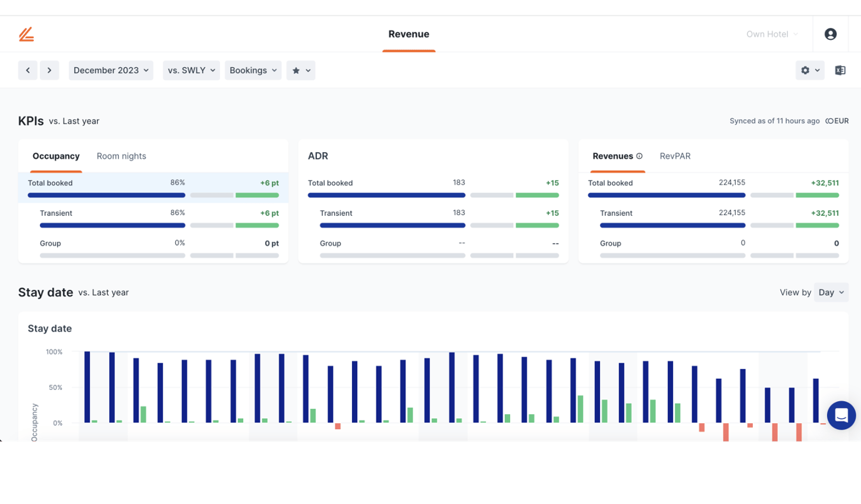Click the orange app logo icon
Screen dimensions: 861x504
26,34
